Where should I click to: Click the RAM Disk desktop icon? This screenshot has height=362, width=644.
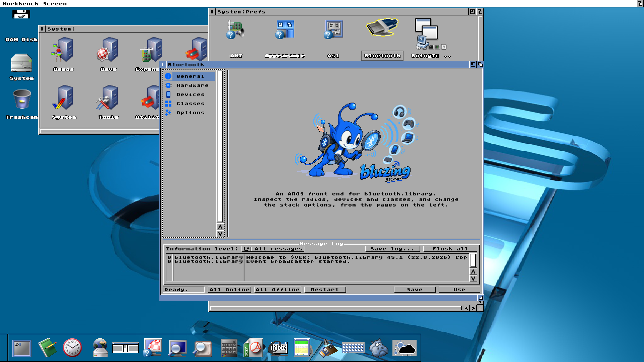click(21, 15)
